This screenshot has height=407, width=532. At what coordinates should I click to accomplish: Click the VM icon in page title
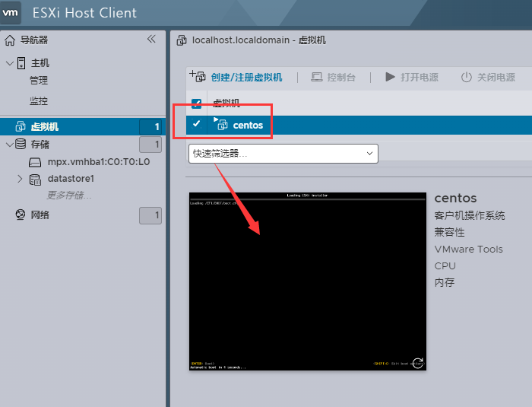coord(182,40)
